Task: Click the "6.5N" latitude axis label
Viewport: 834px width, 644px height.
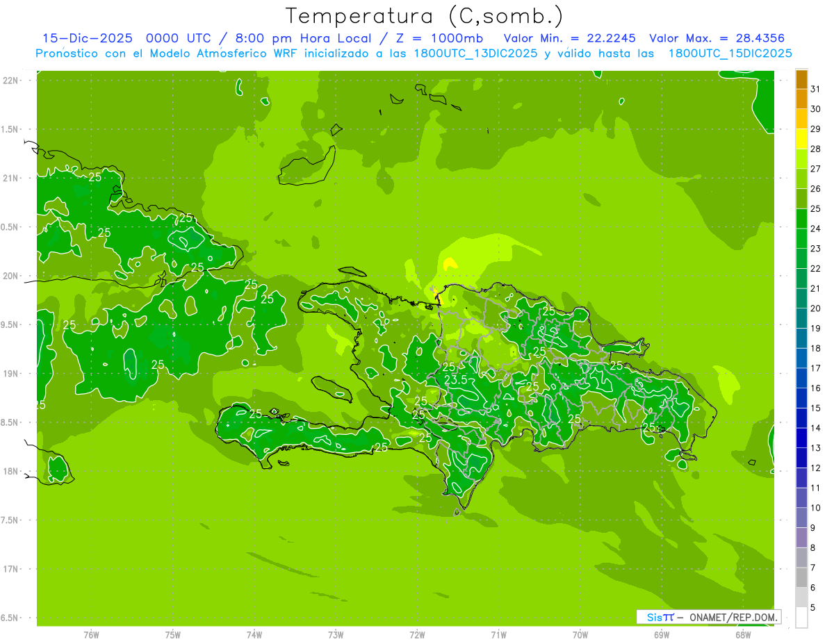Action: click(10, 618)
